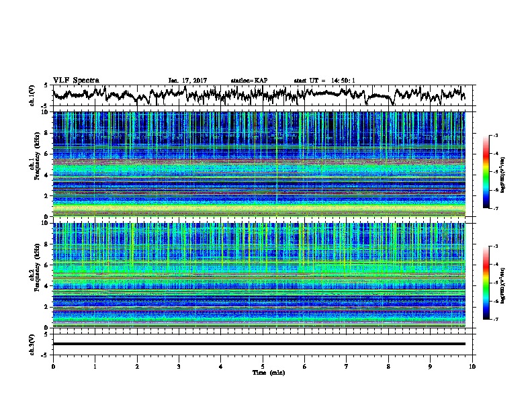Click the time axis tick label "3"
532x411 pixels.
coord(179,367)
